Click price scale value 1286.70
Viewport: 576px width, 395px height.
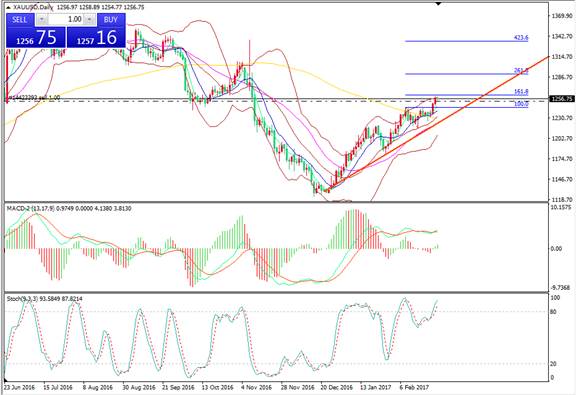pyautogui.click(x=562, y=77)
